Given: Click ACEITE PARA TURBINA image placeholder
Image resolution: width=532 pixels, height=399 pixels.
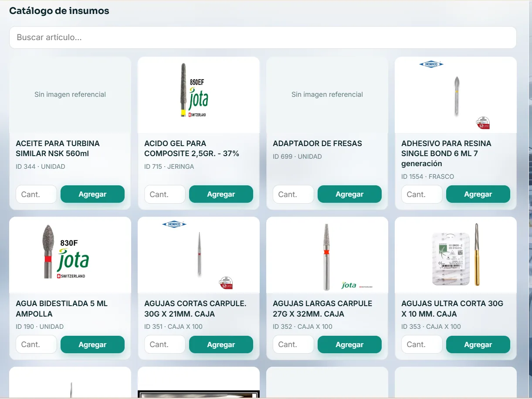Looking at the screenshot, I should 70,95.
